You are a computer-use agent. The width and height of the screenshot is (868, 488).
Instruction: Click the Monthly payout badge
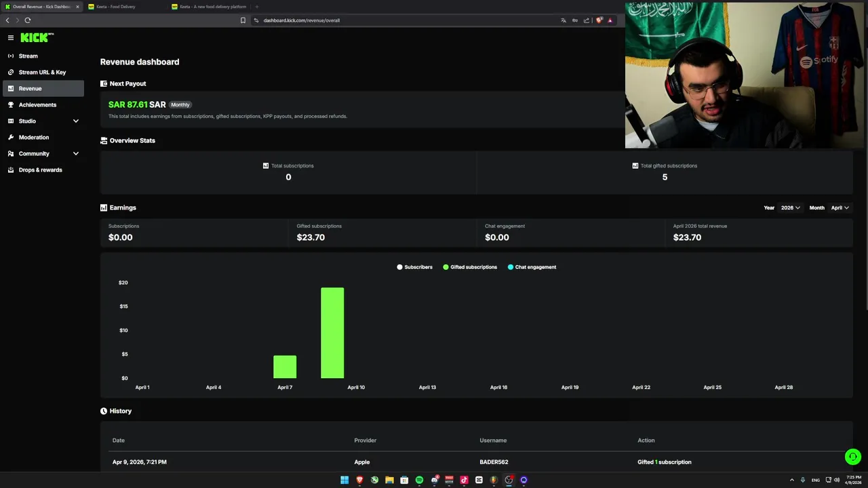(180, 104)
